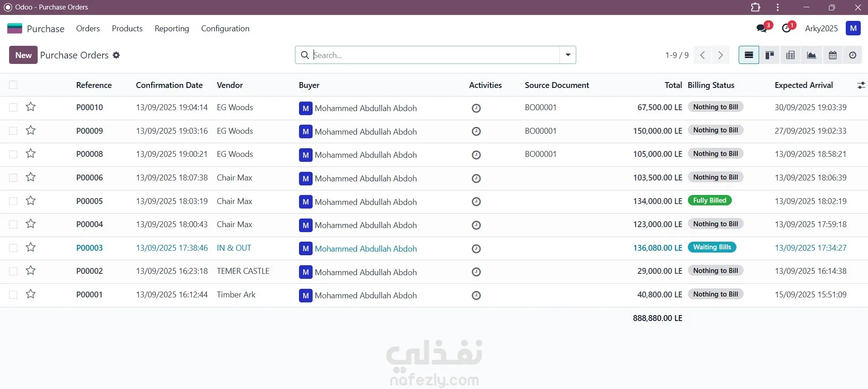Switch to calendar view
This screenshot has height=389, width=868.
coord(833,55)
